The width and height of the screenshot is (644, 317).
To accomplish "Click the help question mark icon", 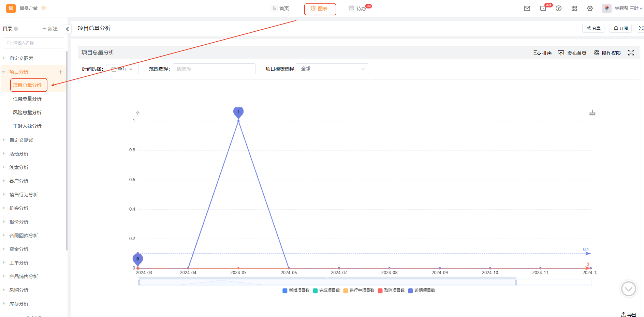I will pyautogui.click(x=558, y=9).
